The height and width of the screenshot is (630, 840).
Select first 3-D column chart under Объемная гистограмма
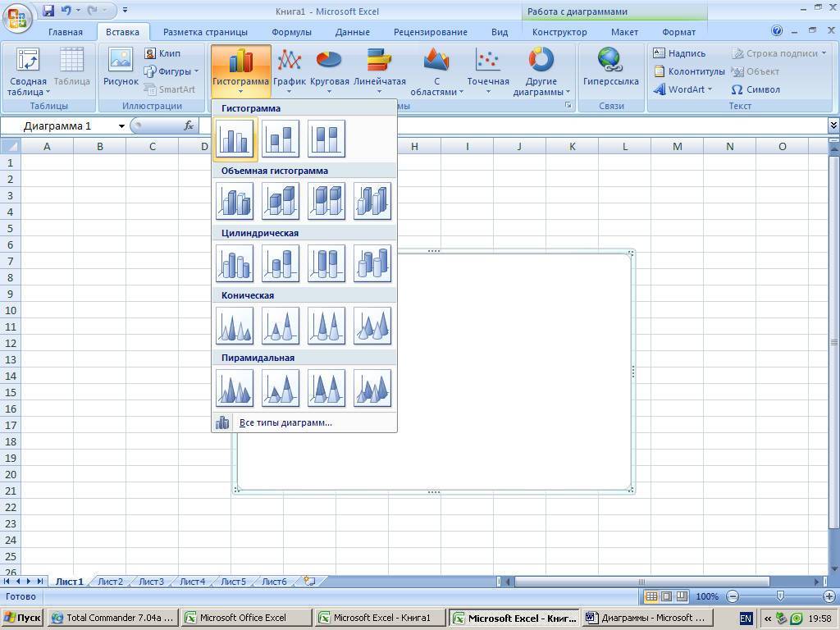coord(235,201)
